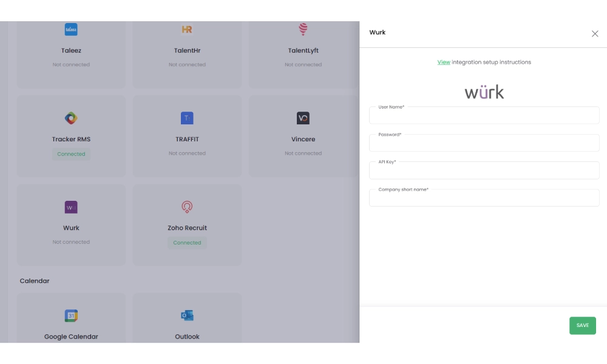
Task: Click Not connected under Taleez
Action: click(x=71, y=64)
